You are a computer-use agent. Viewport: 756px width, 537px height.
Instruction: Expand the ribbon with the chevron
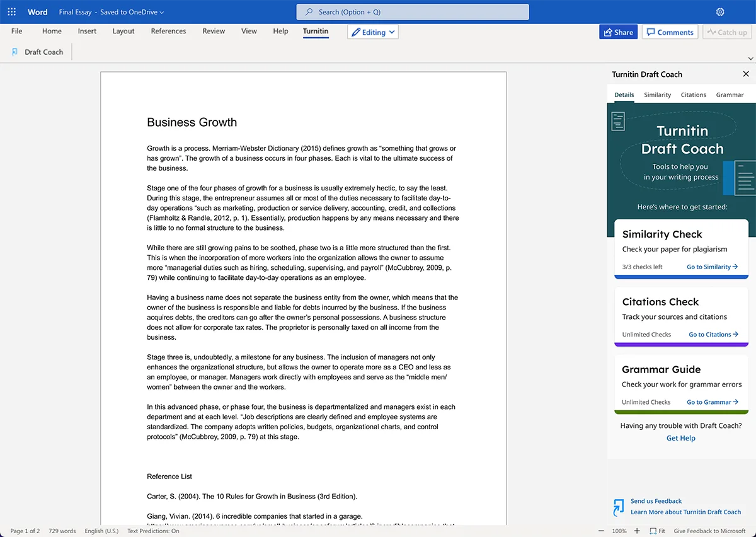[x=750, y=59]
